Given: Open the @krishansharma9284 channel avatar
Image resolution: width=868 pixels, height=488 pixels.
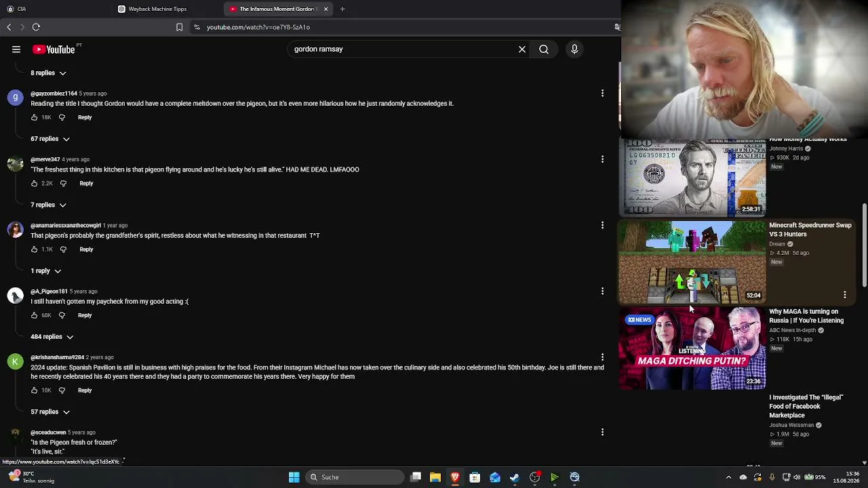Looking at the screenshot, I should [15, 361].
